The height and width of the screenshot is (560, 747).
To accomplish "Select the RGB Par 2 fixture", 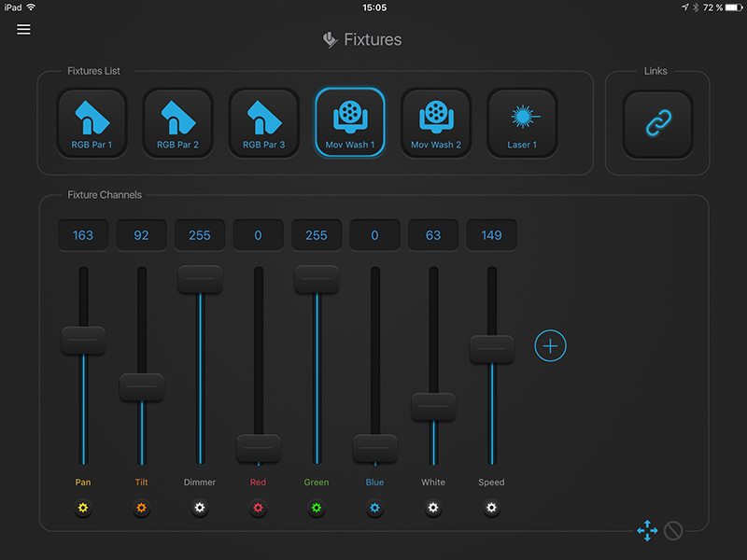I will [x=177, y=123].
